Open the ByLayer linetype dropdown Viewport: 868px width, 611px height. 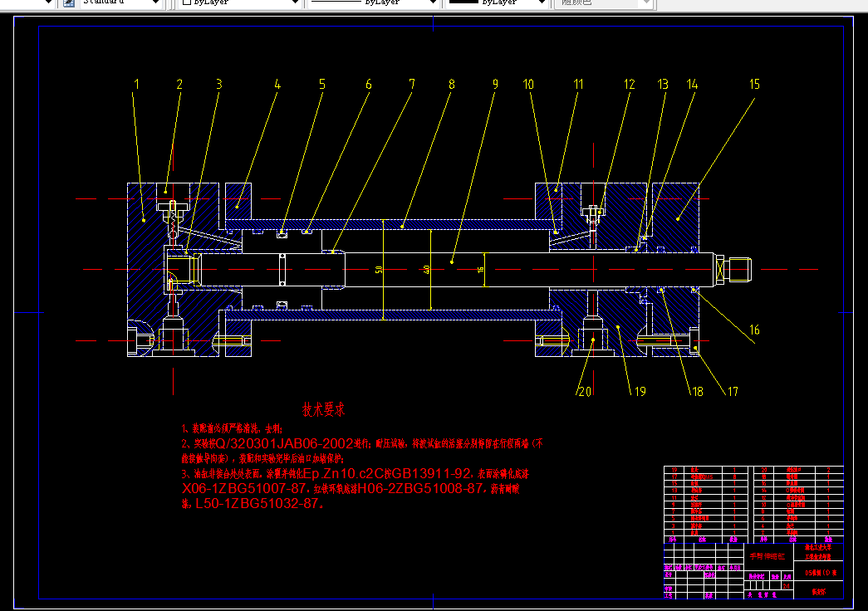tap(373, 2)
